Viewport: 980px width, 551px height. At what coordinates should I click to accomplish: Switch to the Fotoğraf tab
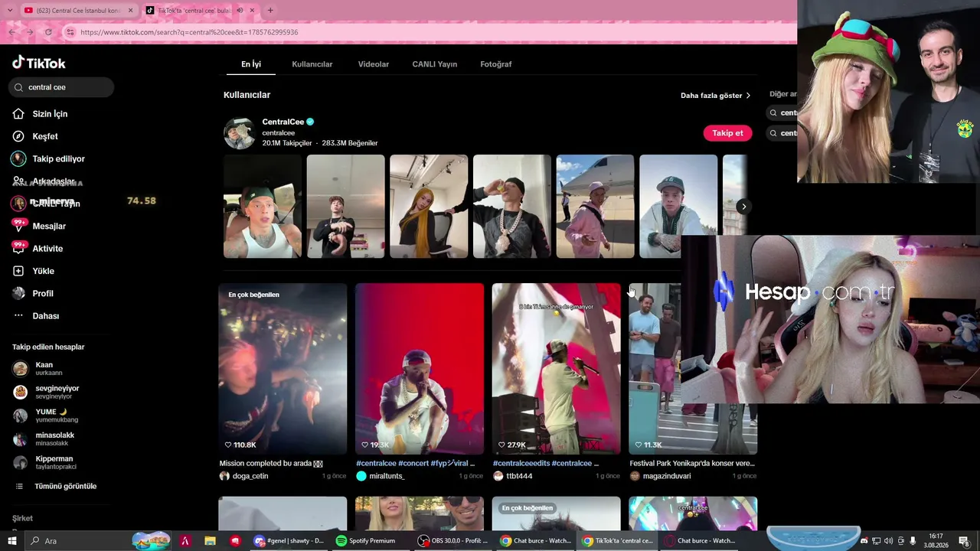point(496,64)
